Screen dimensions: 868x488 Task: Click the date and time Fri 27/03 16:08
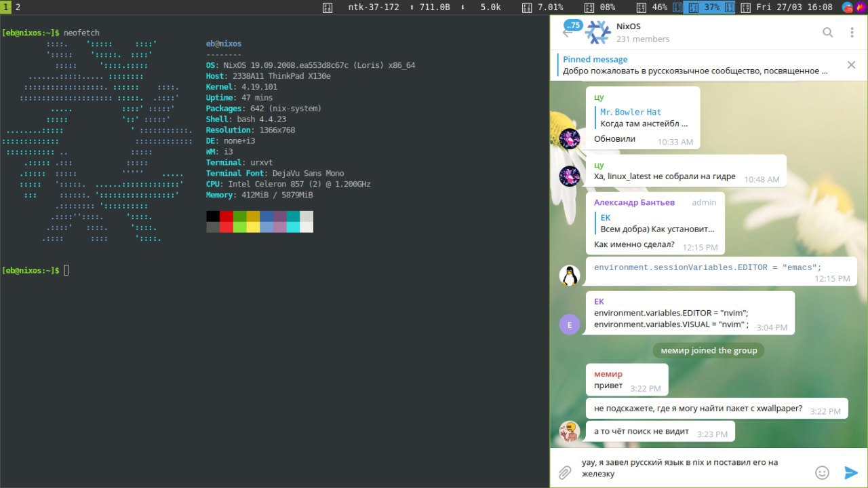click(794, 7)
